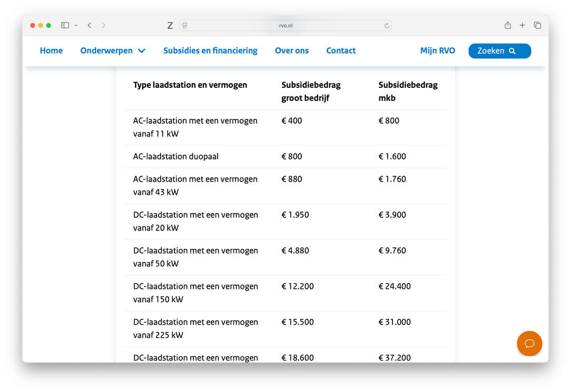Select 'DC-laadstation met een vermogen vanaf 50 kW'
The width and height of the screenshot is (571, 392).
pyautogui.click(x=195, y=257)
